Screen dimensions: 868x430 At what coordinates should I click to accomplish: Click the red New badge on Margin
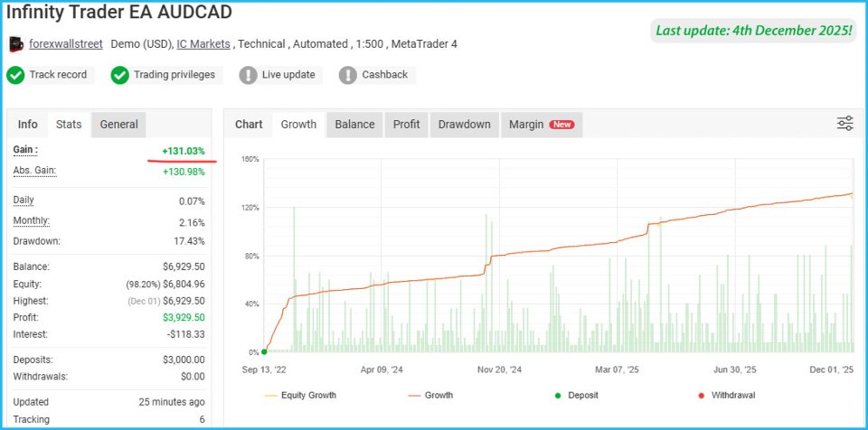[562, 125]
